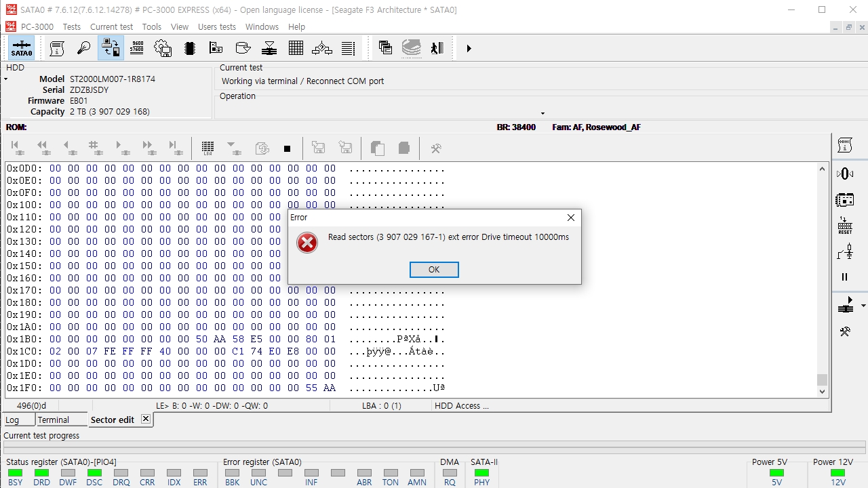Click the paste icon in editor toolbar

[x=403, y=148]
